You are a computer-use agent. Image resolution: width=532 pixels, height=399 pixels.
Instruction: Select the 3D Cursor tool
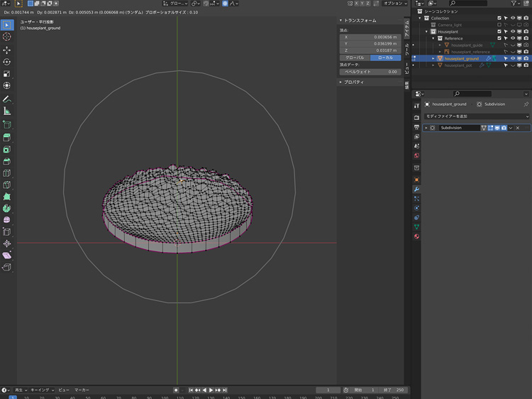[x=7, y=37]
